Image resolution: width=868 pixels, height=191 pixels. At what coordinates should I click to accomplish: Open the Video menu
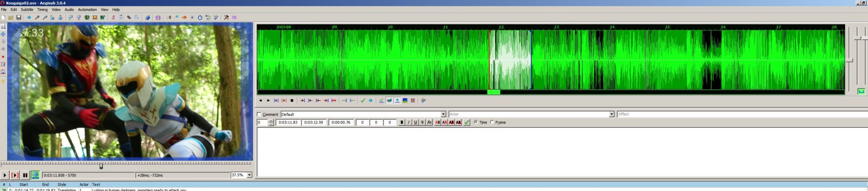click(56, 9)
